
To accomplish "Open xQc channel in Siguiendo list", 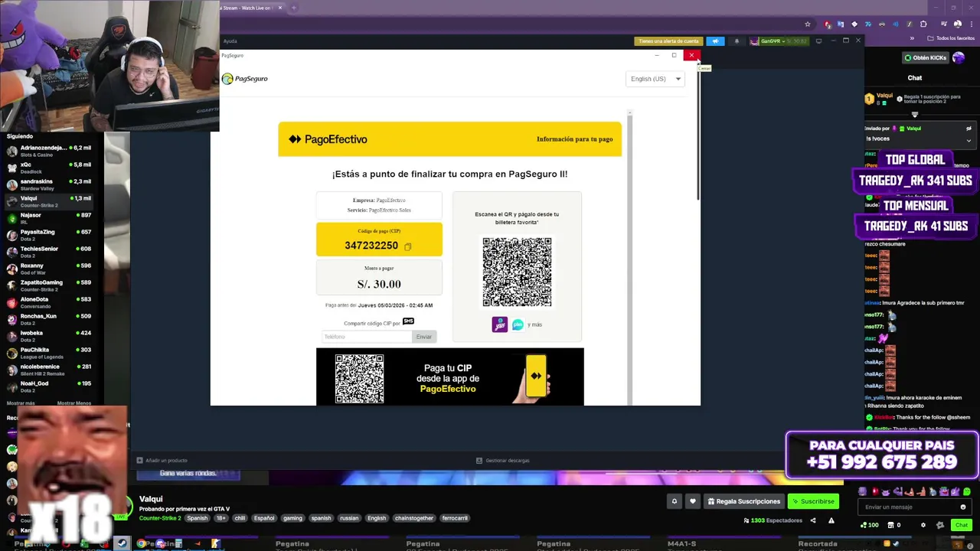I will 49,168.
